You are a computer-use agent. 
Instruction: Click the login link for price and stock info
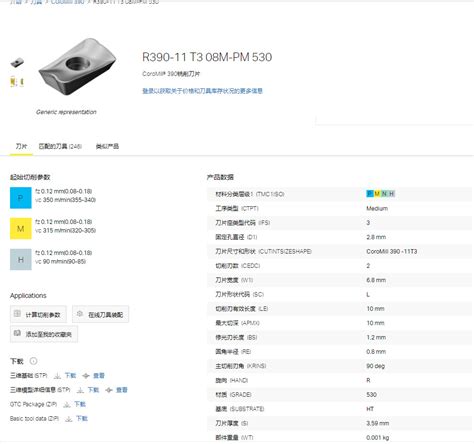tap(203, 91)
